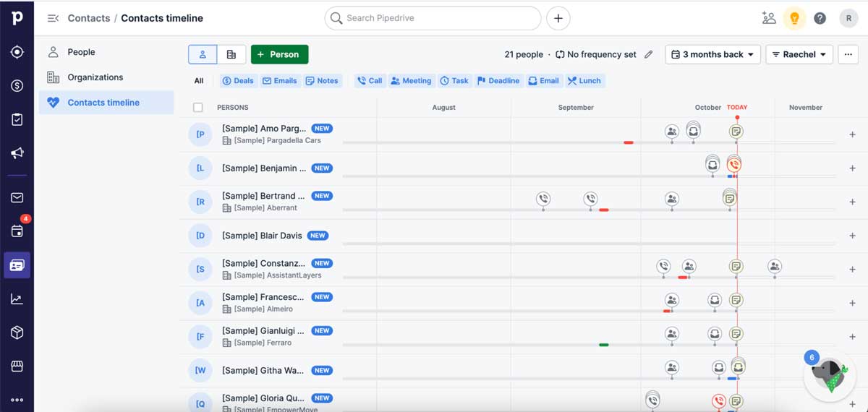Screen dimensions: 868x412
Task: Open the Products box icon in the sidebar
Action: click(17, 332)
